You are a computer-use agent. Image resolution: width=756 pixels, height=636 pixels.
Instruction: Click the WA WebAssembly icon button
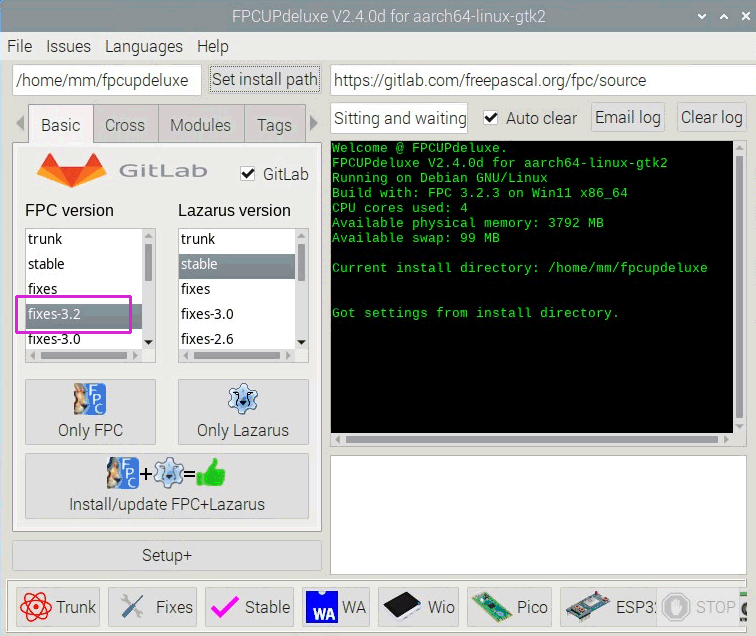click(335, 607)
